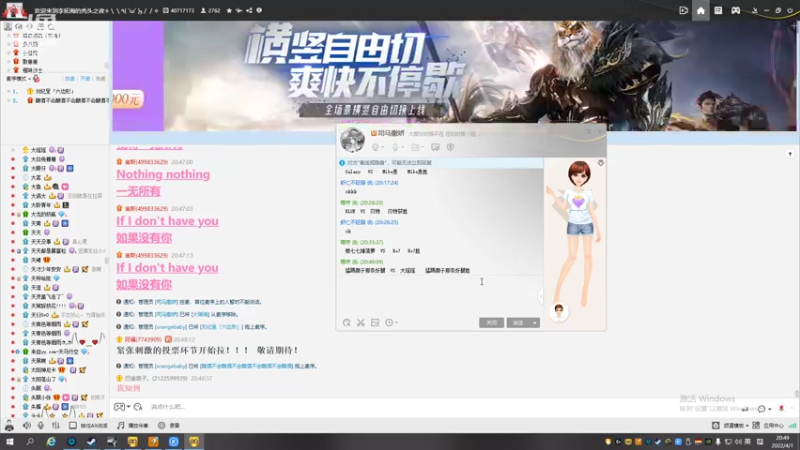Select the second sidebar tab icon
Viewport: 800px width, 450px height.
click(x=19, y=27)
